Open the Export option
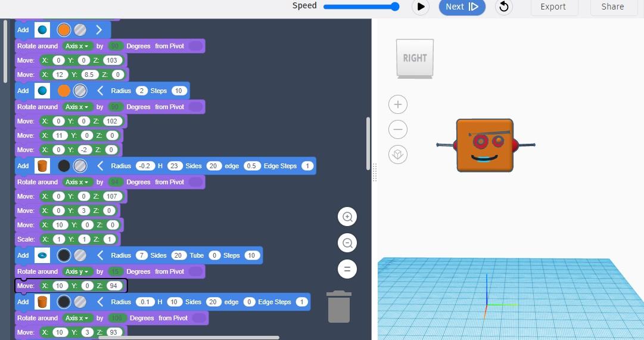 pyautogui.click(x=554, y=7)
